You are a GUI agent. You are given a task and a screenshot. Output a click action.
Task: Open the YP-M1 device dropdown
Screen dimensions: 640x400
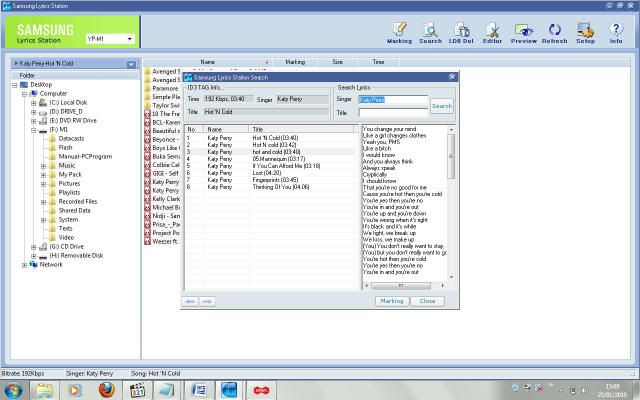[x=130, y=39]
